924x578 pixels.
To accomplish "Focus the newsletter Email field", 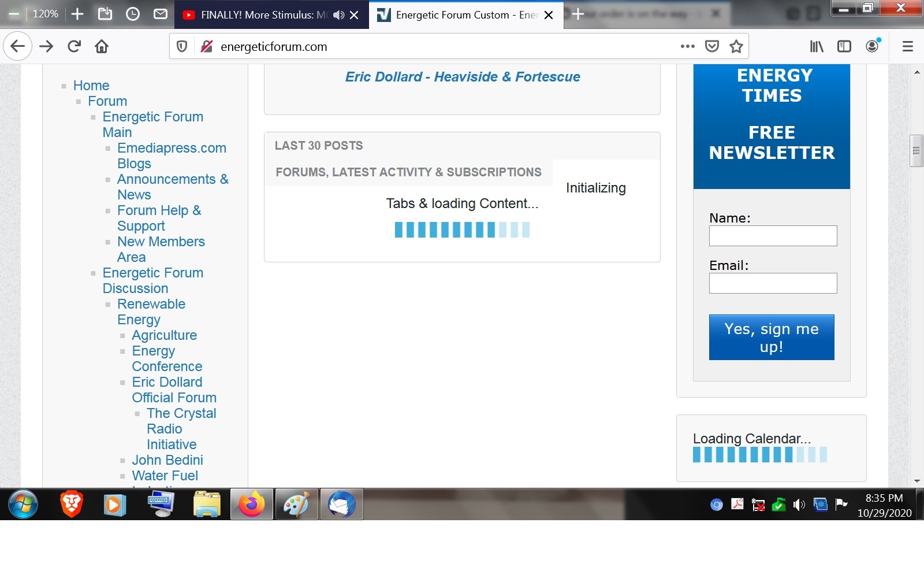I will point(773,283).
